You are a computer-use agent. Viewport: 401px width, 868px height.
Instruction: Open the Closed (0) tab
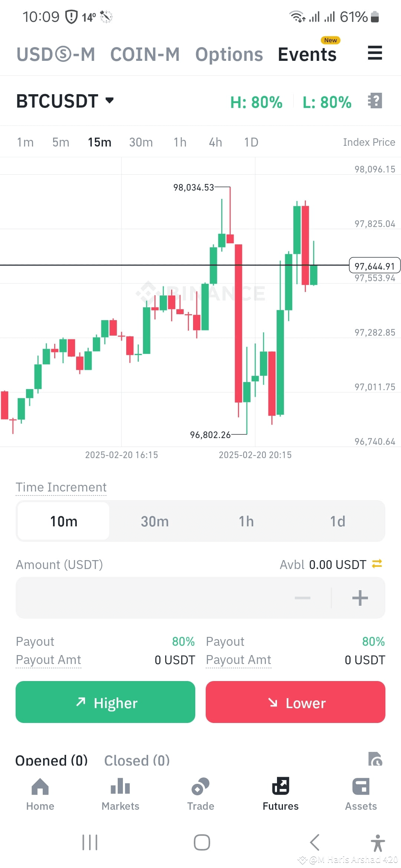tap(136, 760)
